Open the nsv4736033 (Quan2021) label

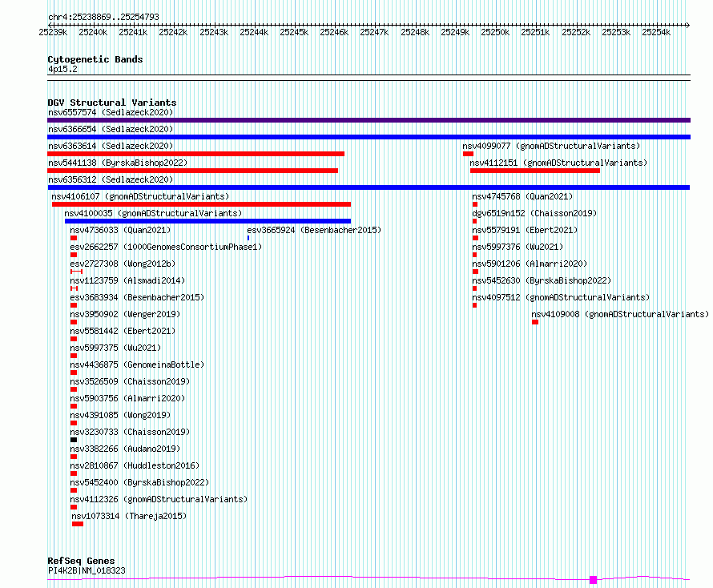tap(120, 230)
